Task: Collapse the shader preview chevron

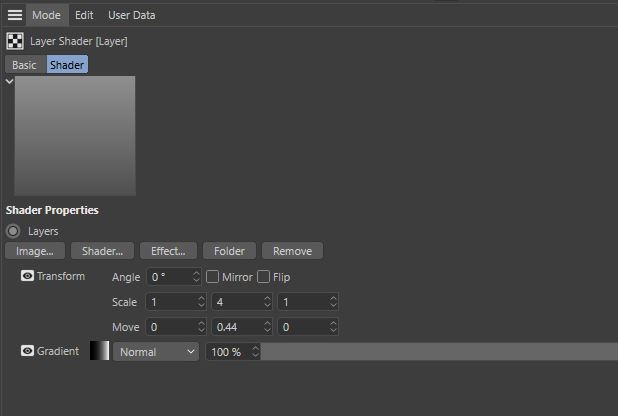Action: coord(9,81)
